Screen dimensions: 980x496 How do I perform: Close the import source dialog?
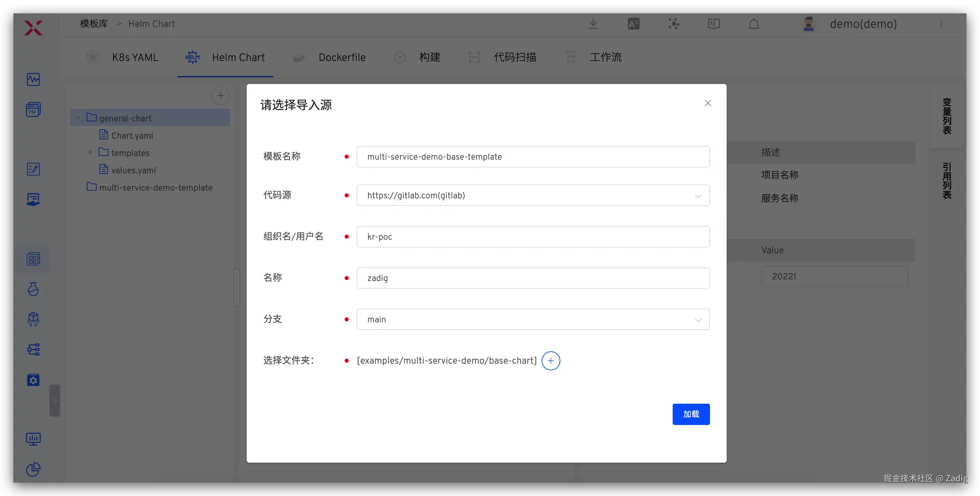click(708, 103)
